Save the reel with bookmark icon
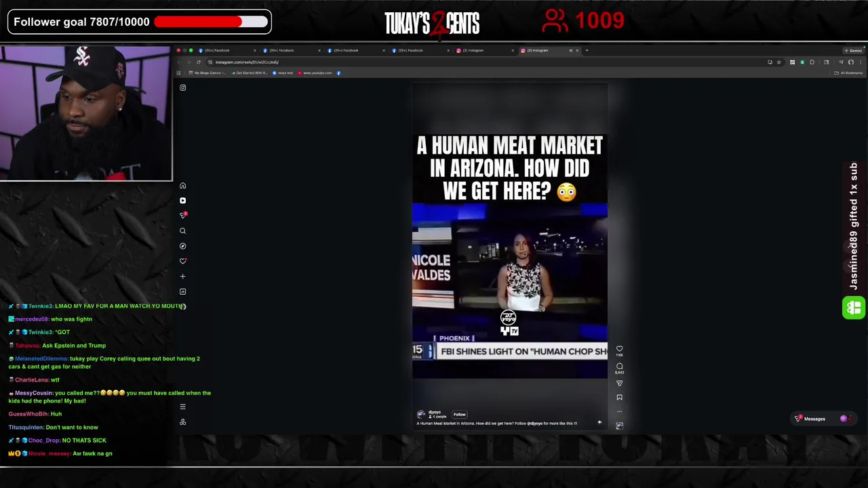 pos(619,398)
